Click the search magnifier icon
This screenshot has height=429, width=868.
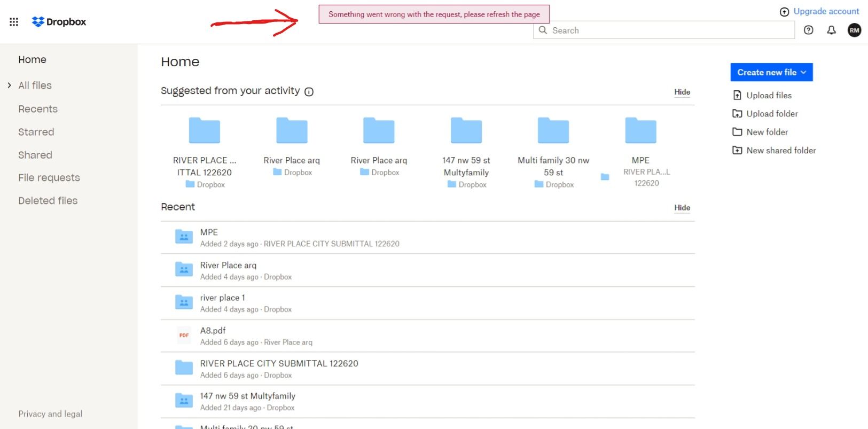click(543, 30)
